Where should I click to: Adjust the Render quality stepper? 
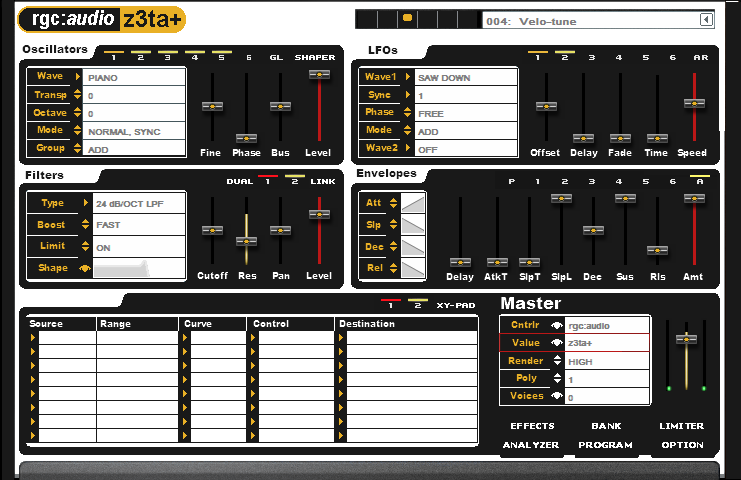(x=558, y=360)
